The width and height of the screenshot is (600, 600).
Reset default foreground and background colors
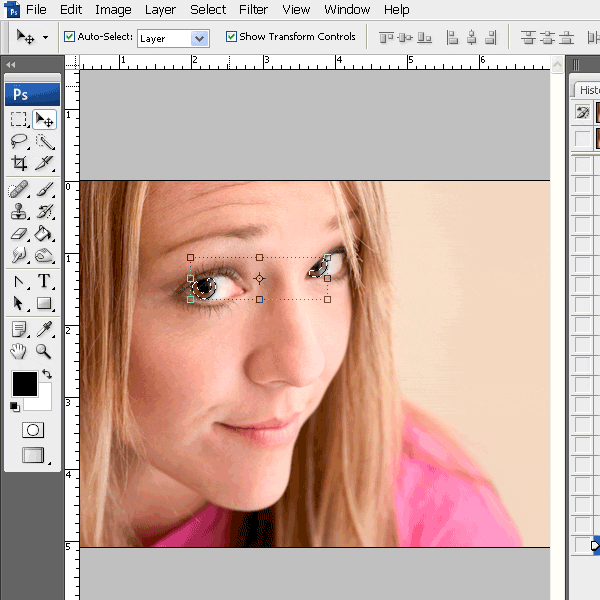click(15, 406)
